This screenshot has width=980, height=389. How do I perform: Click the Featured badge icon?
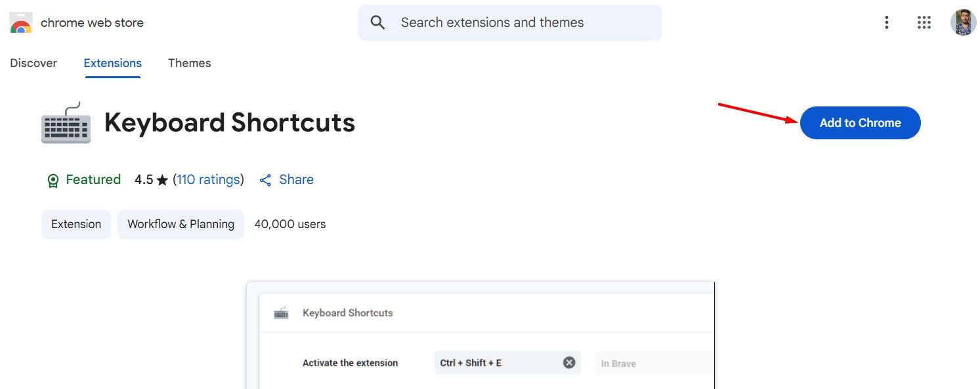(x=53, y=180)
